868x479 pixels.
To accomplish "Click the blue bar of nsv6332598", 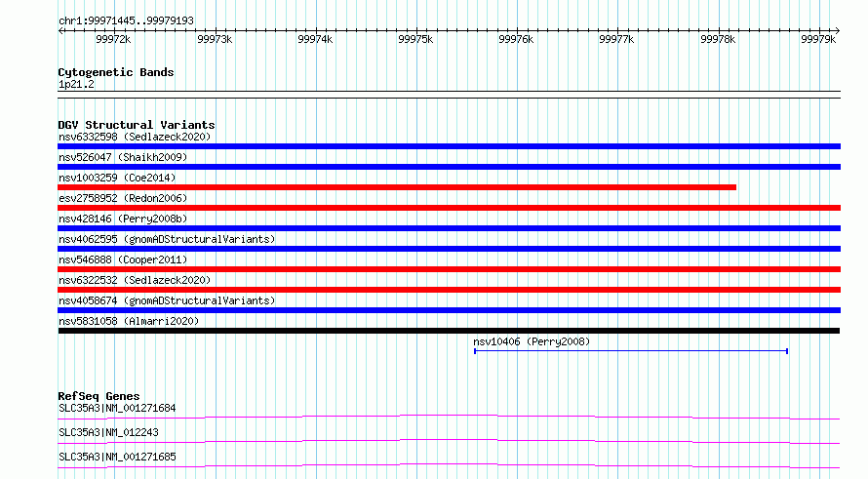I will (x=449, y=146).
